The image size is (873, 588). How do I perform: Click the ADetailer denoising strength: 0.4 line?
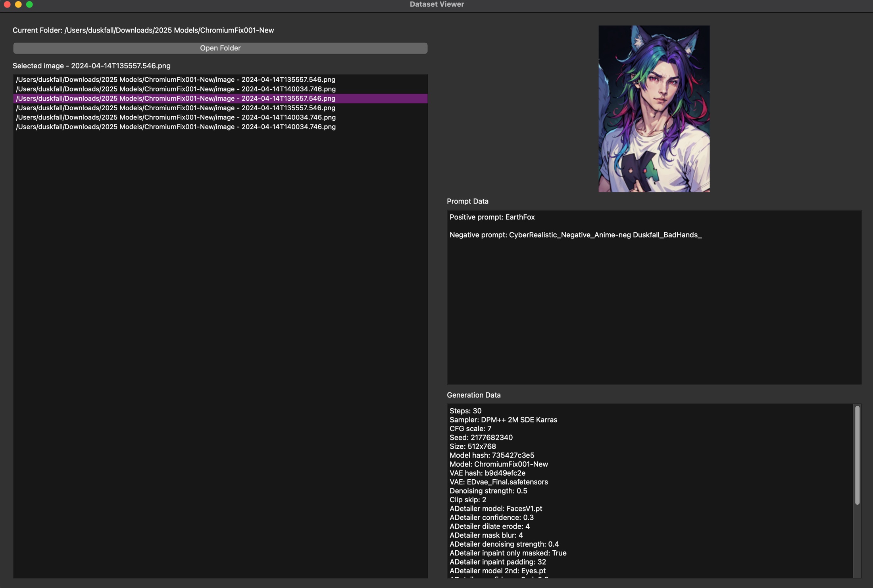click(504, 544)
